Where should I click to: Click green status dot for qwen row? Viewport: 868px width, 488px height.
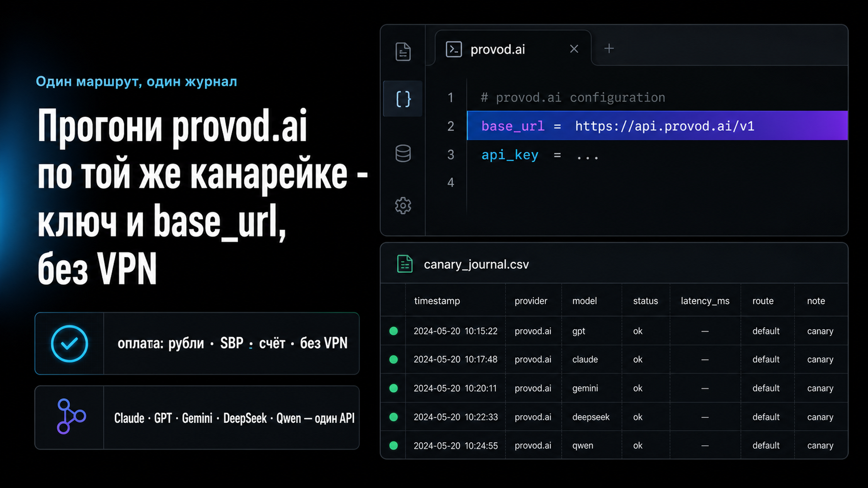(393, 445)
